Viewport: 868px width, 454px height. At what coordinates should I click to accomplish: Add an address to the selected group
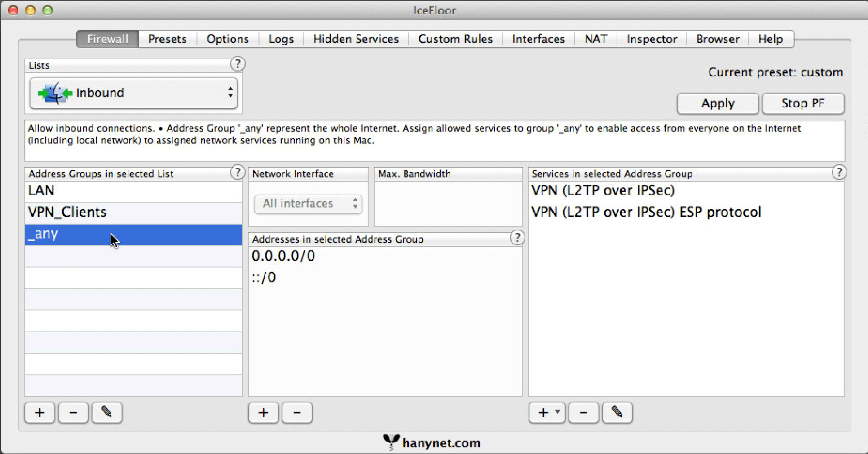tap(264, 413)
